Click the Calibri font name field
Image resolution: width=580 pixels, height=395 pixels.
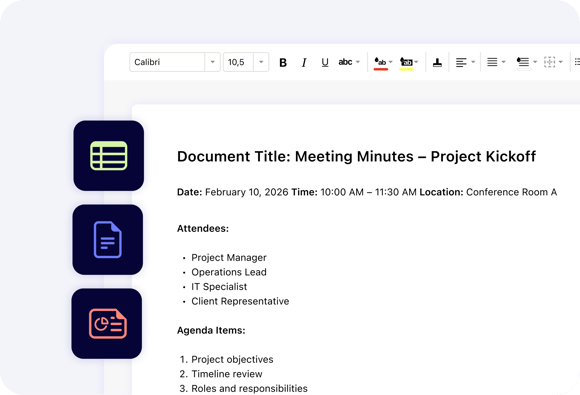tap(167, 62)
